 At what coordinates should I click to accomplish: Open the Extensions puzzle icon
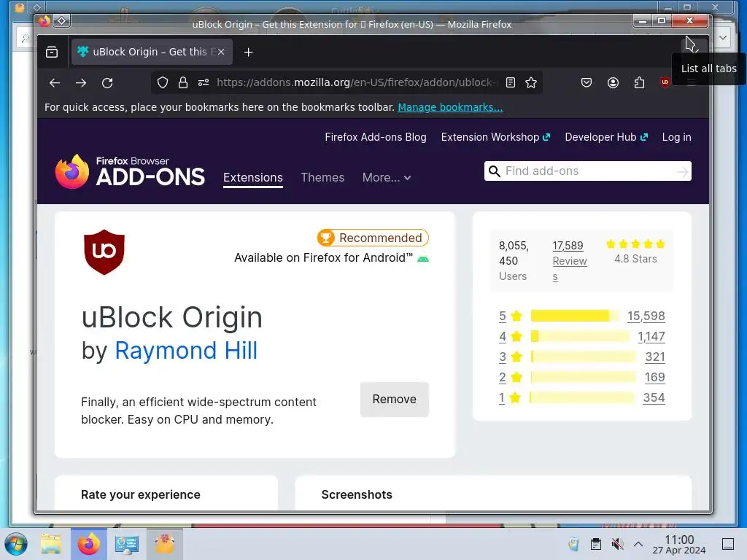639,83
